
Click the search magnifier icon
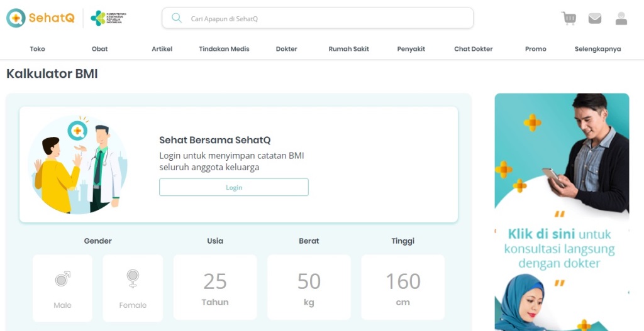(x=177, y=18)
